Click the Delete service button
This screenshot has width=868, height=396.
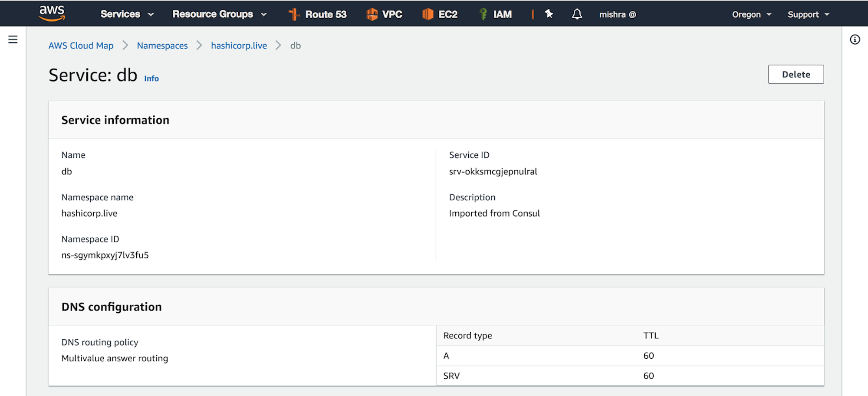(x=796, y=74)
